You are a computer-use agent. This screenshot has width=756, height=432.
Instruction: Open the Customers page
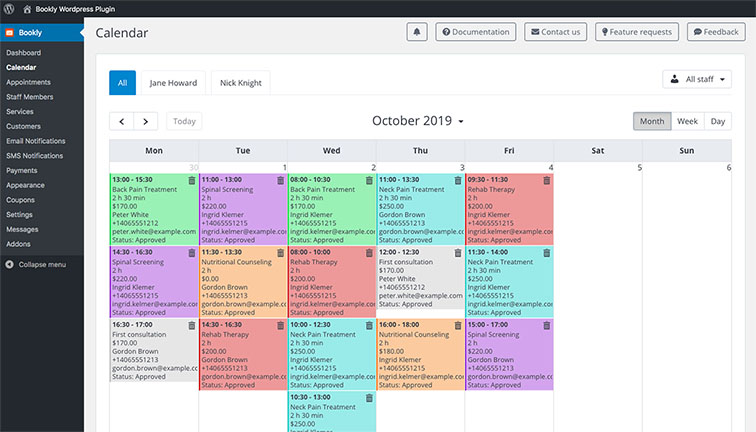tap(23, 126)
